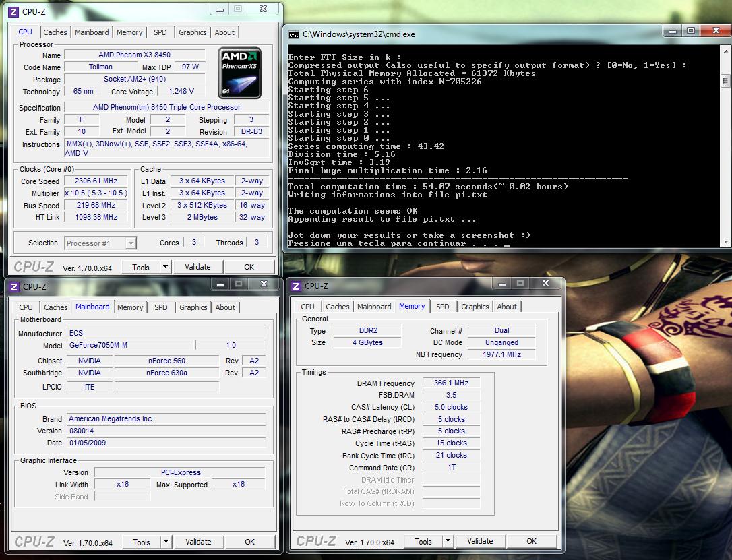Select Caches tab in the Mainboard CPU-Z window

click(x=55, y=307)
